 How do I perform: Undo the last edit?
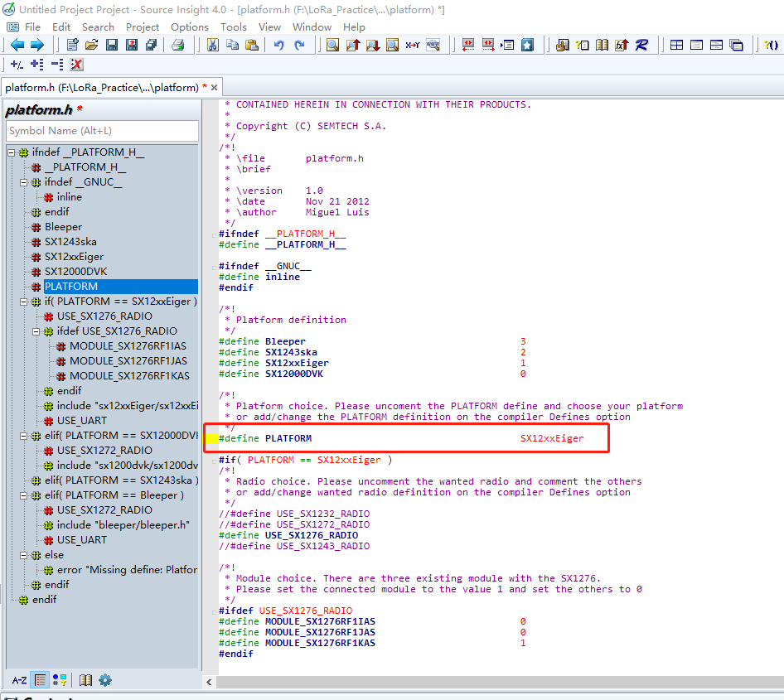(x=279, y=45)
